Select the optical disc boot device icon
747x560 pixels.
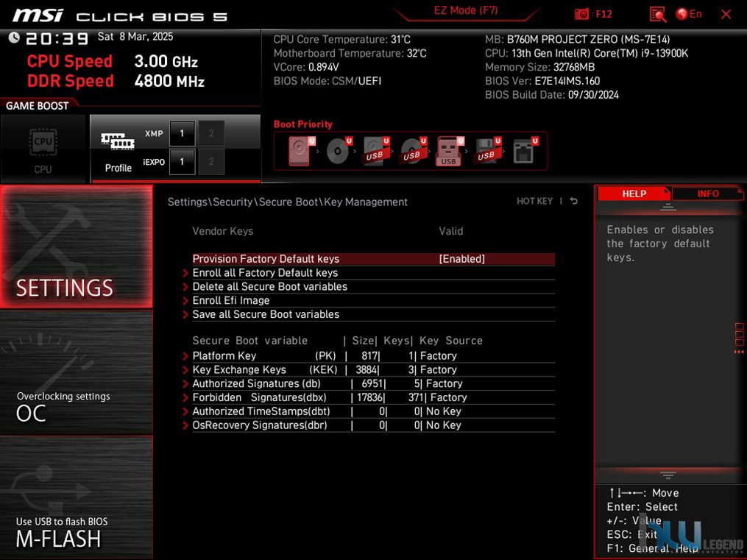point(339,151)
